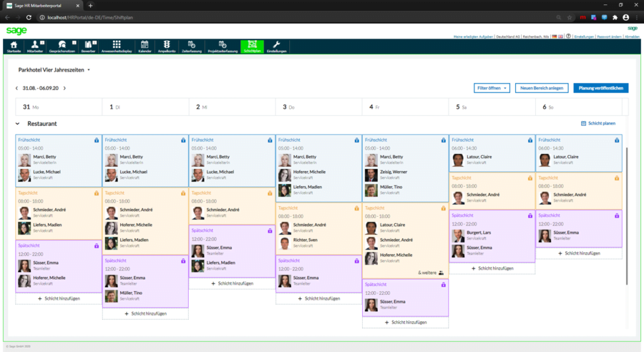Toggle lock on Friday Spätschicht

(x=443, y=285)
